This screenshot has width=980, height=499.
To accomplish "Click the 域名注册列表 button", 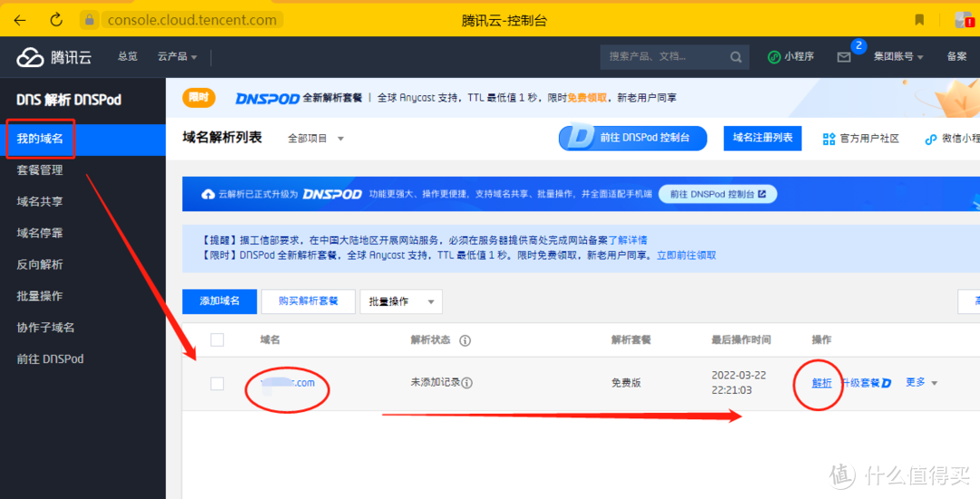I will [x=762, y=138].
